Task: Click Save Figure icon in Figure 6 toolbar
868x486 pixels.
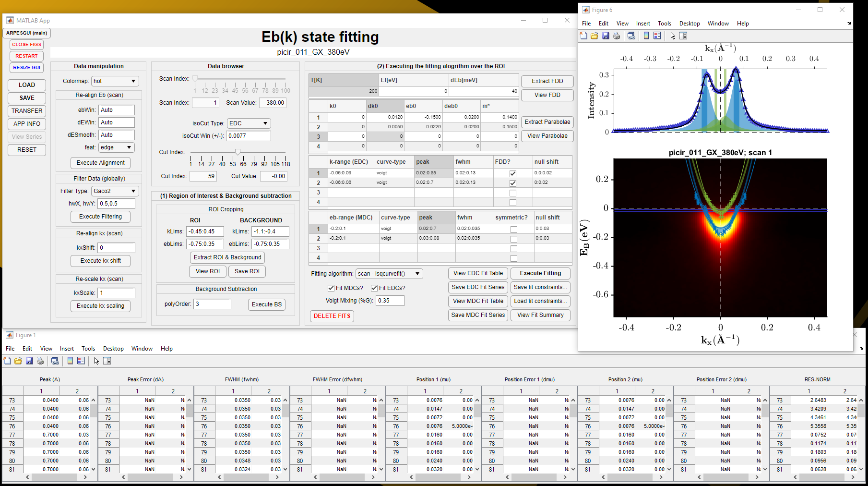Action: pyautogui.click(x=606, y=36)
